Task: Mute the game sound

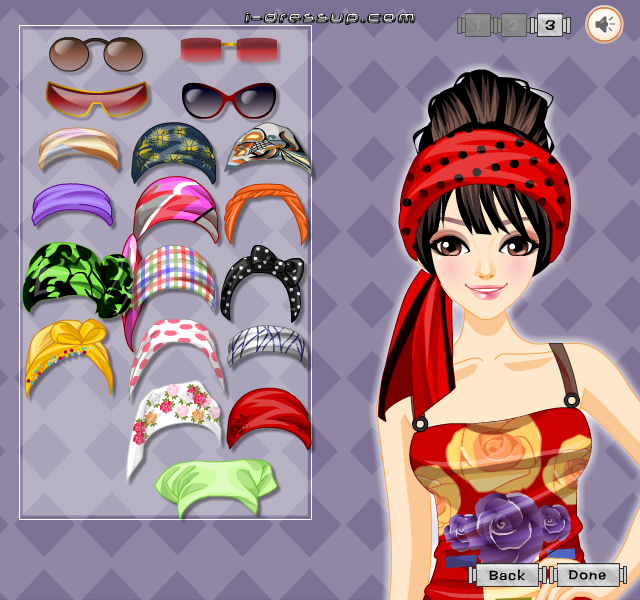Action: point(604,24)
